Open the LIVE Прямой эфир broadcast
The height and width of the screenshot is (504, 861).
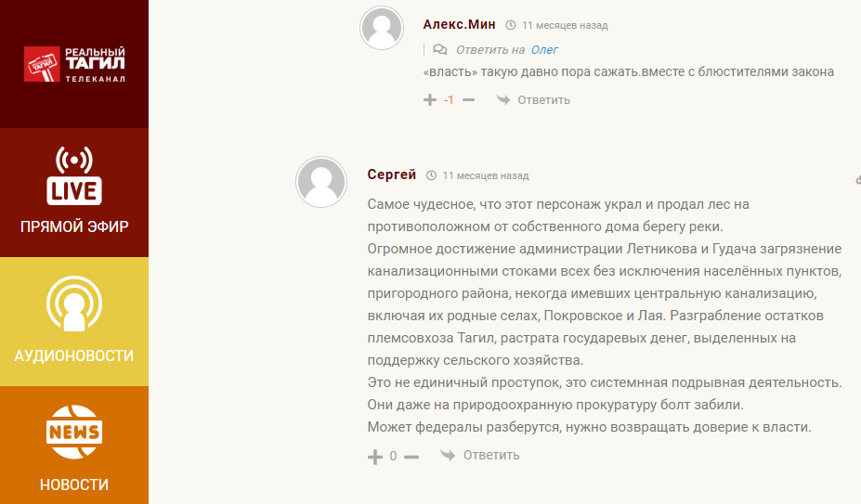(74, 192)
